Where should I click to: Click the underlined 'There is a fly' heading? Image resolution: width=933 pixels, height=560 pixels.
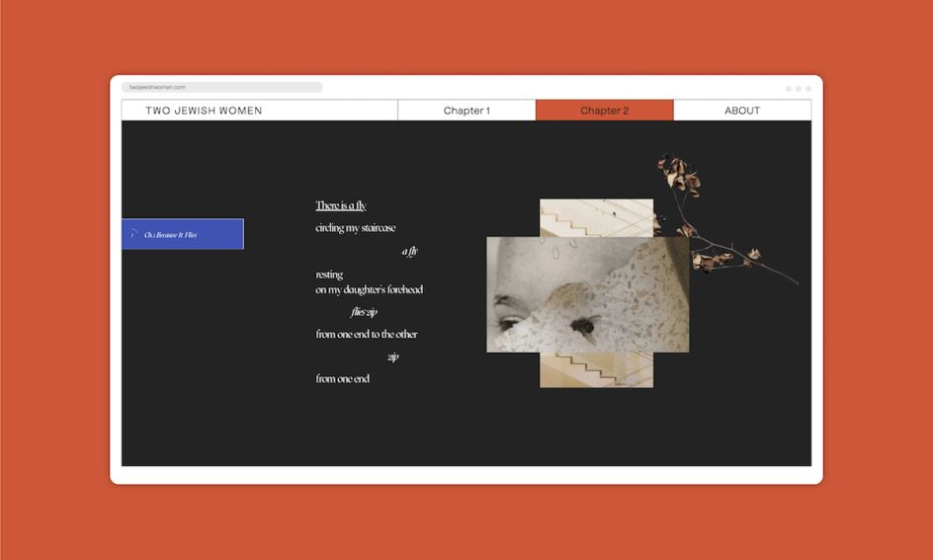coord(341,205)
